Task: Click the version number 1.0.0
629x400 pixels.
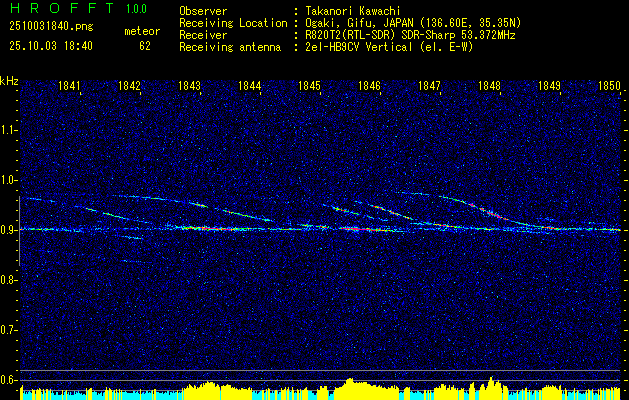Action: pos(136,8)
